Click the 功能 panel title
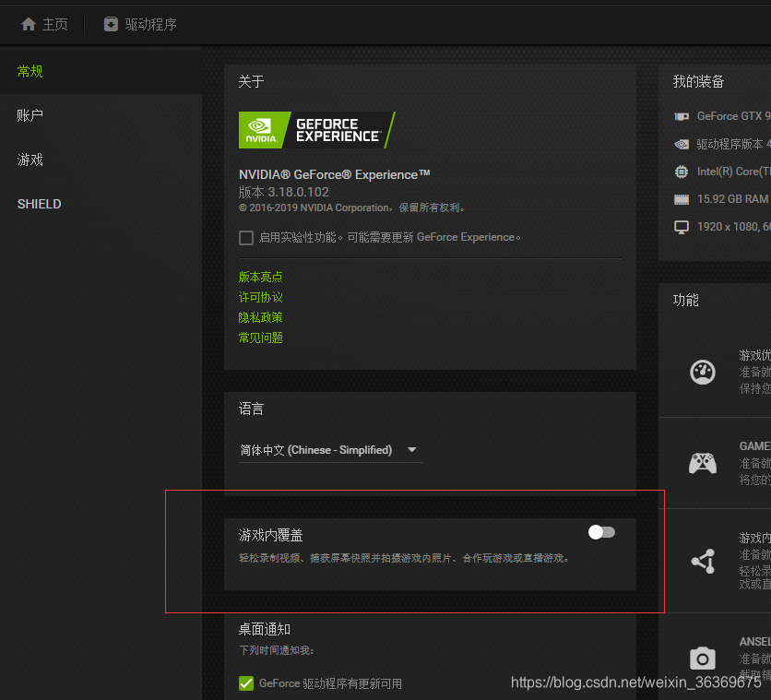This screenshot has width=771, height=700. pyautogui.click(x=685, y=300)
